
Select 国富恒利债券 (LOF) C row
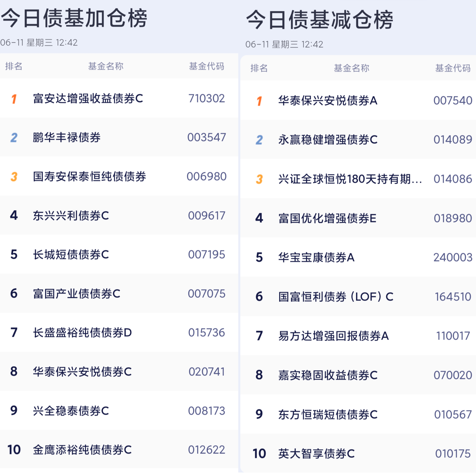pos(358,296)
